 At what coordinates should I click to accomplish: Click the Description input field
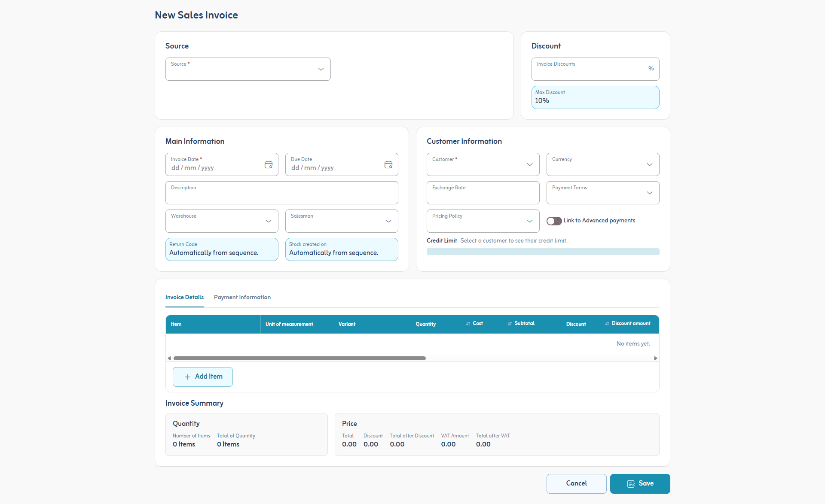point(282,193)
